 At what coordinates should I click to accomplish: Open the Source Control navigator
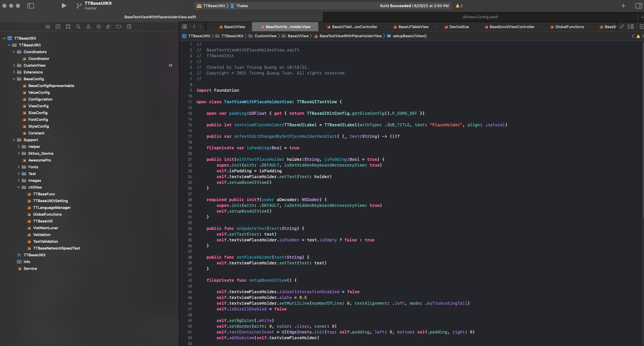click(x=58, y=26)
